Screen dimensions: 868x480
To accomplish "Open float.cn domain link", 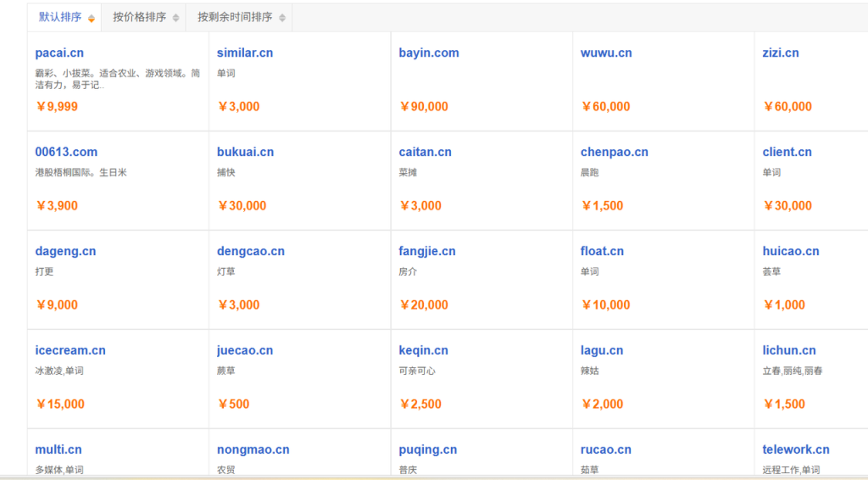I will (x=602, y=251).
